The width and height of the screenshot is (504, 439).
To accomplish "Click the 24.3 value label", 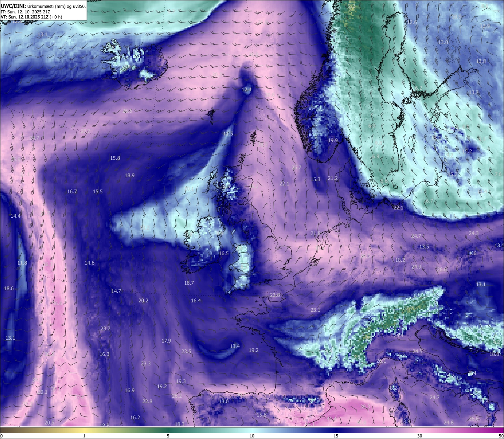I will coord(474,233).
